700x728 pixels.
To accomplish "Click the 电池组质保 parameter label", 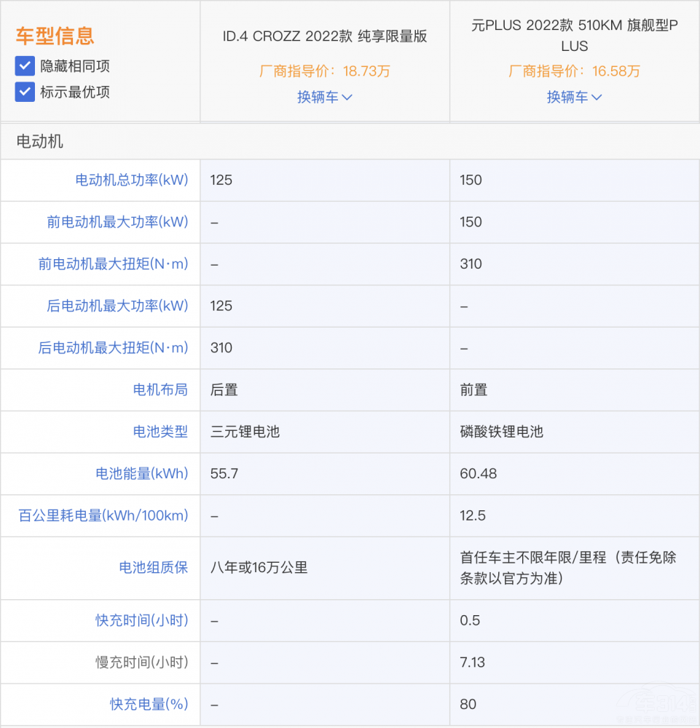I will pos(154,568).
